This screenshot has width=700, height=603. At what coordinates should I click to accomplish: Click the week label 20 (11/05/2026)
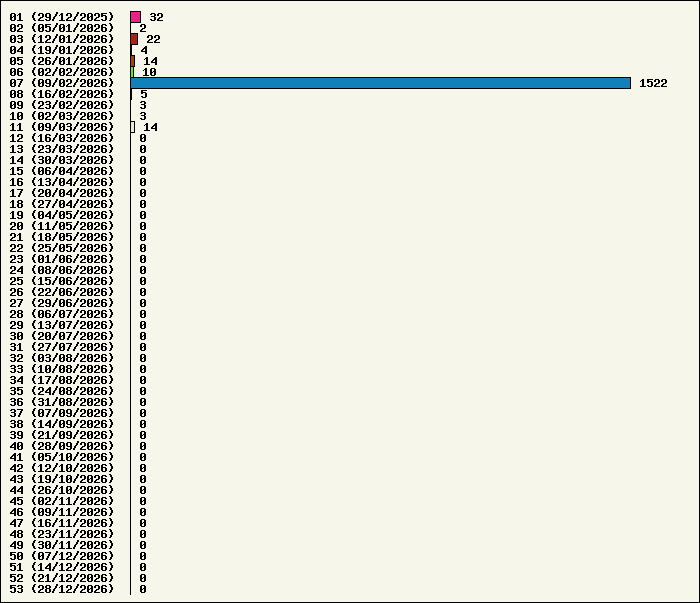tap(62, 226)
